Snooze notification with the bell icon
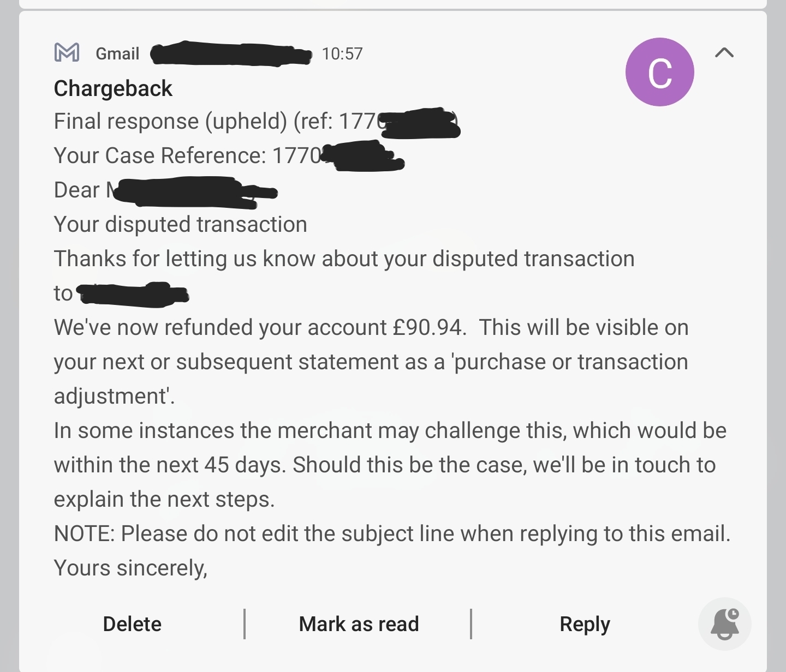786x672 pixels. [x=724, y=624]
